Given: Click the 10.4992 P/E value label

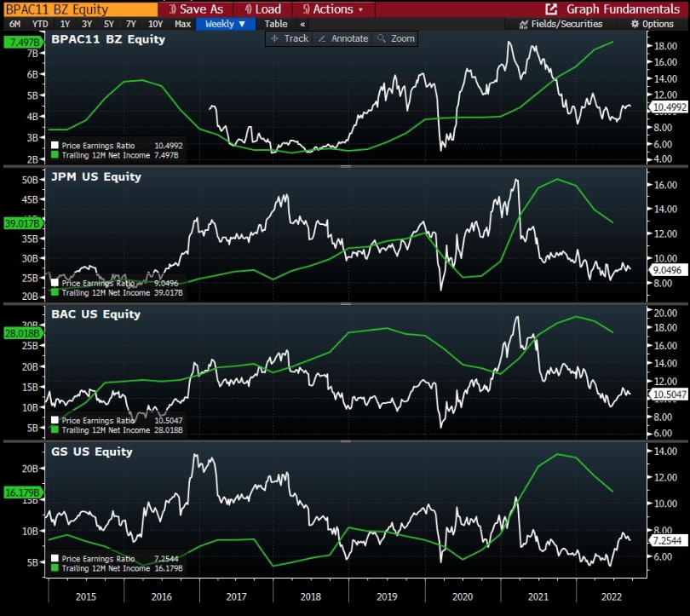Looking at the screenshot, I should tap(669, 107).
